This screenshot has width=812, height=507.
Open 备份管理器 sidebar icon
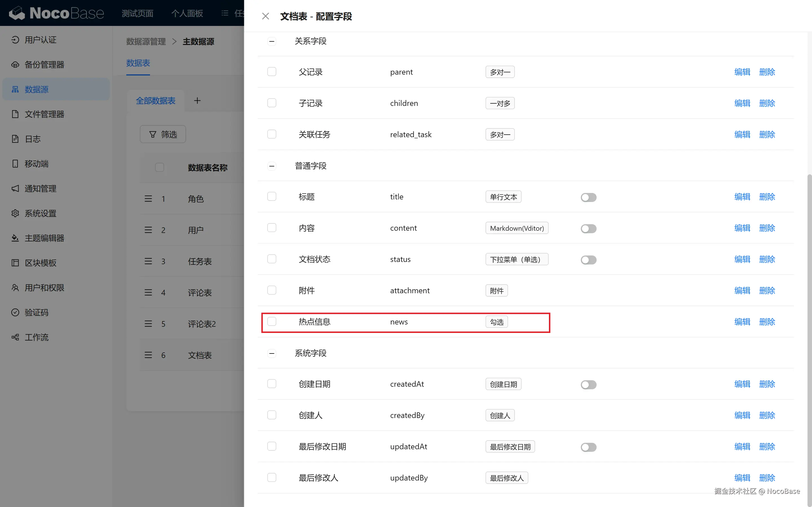point(15,65)
